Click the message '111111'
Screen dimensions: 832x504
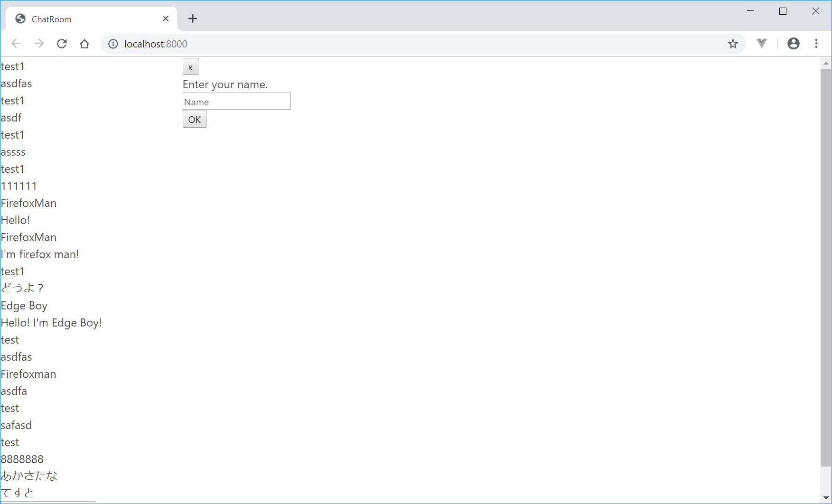coord(19,186)
